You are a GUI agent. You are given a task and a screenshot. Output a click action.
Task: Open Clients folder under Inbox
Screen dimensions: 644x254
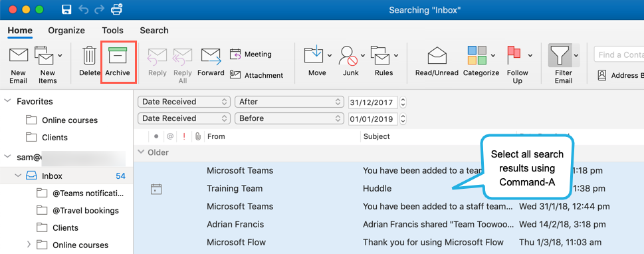tap(57, 227)
